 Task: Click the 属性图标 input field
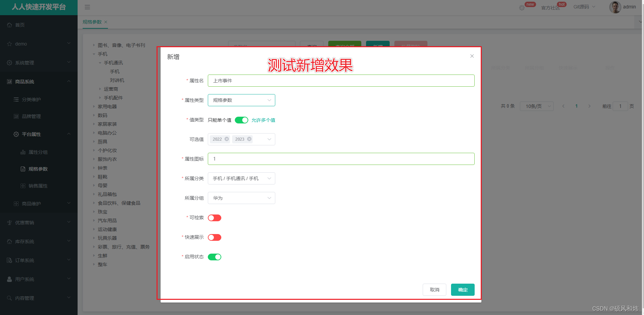click(x=341, y=159)
